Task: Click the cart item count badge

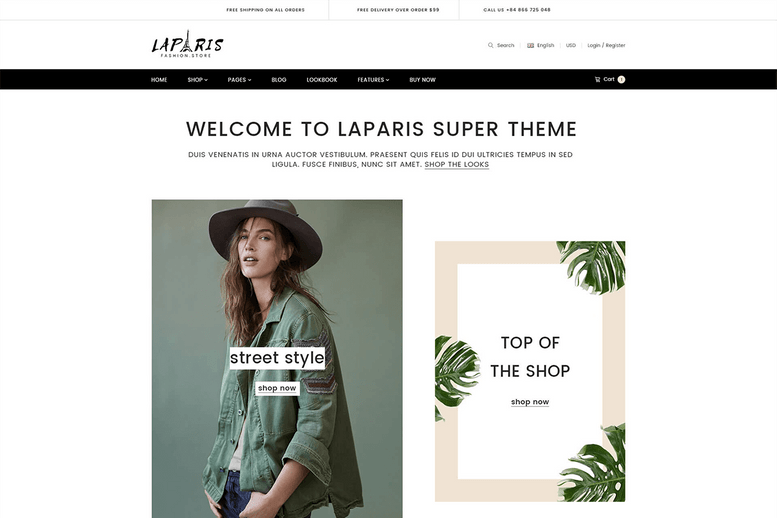Action: point(621,79)
